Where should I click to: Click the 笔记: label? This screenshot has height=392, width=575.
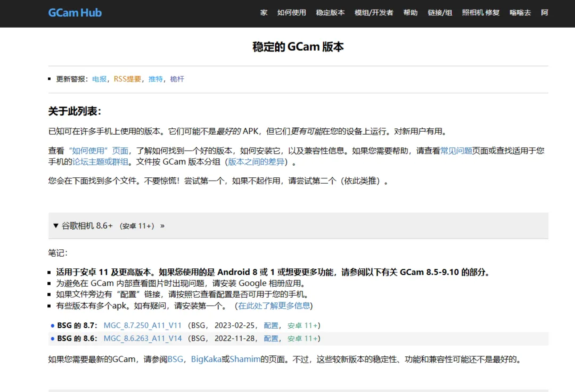point(57,253)
